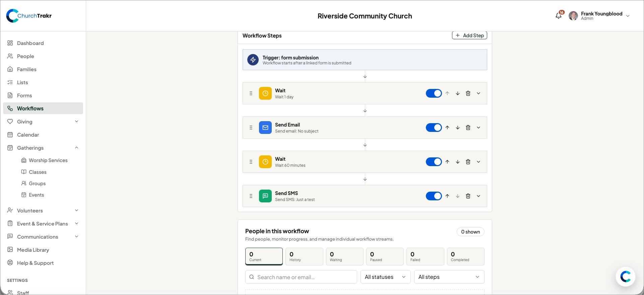Image resolution: width=644 pixels, height=295 pixels.
Task: Select the Completed count tab
Action: 465,256
